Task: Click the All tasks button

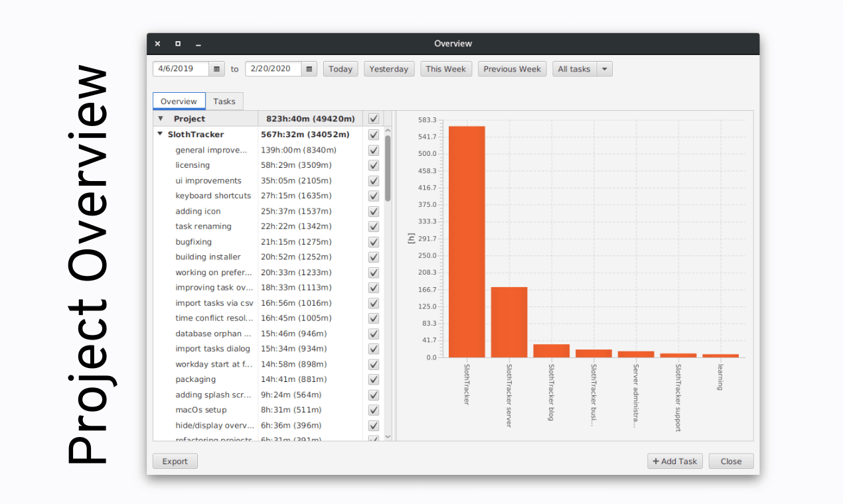Action: (574, 69)
